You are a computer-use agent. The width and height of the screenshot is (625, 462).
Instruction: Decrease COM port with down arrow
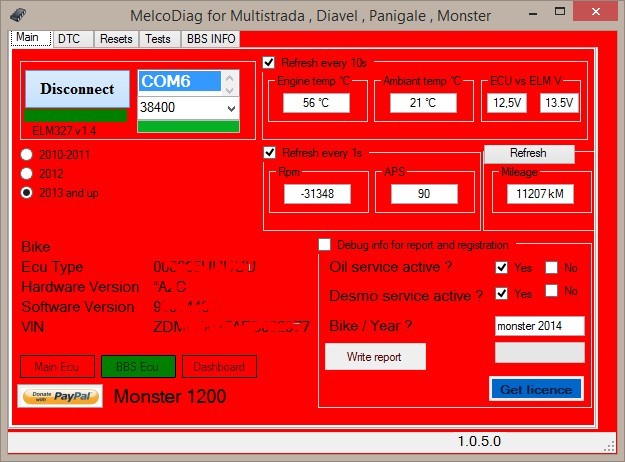[x=230, y=90]
